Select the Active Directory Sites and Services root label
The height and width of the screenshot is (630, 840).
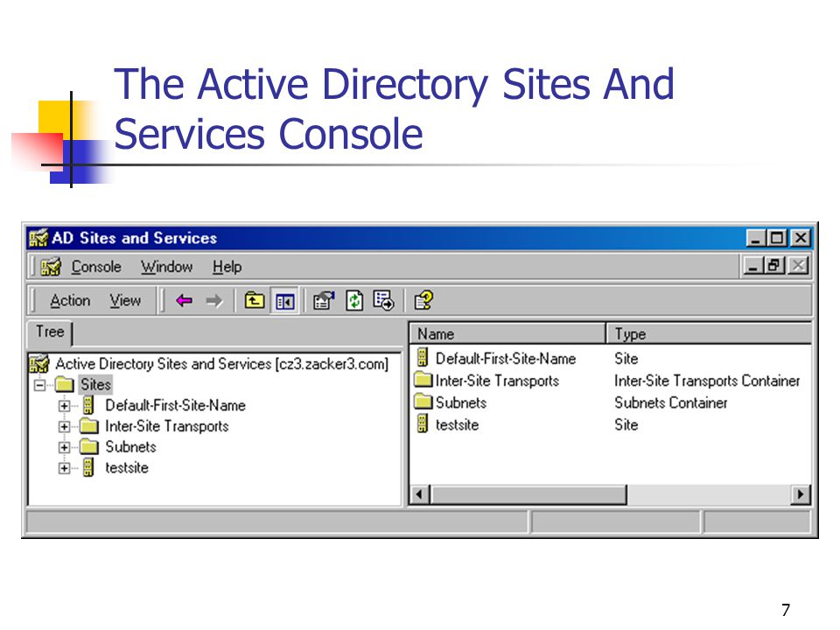221,364
